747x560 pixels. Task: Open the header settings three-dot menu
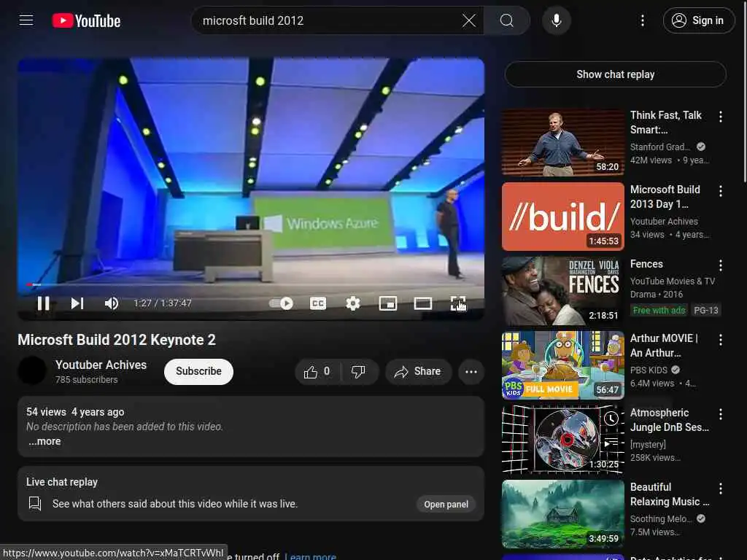pos(642,20)
